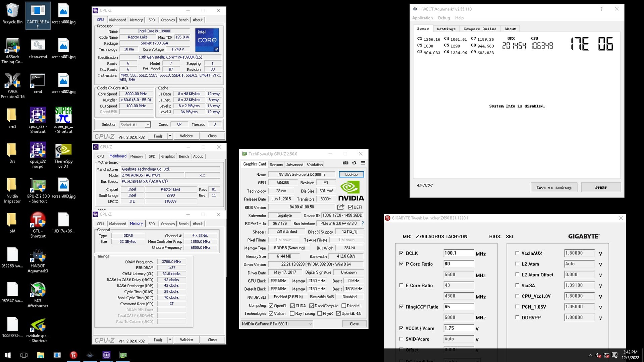Edit BCLK value field 100.1

(459, 253)
